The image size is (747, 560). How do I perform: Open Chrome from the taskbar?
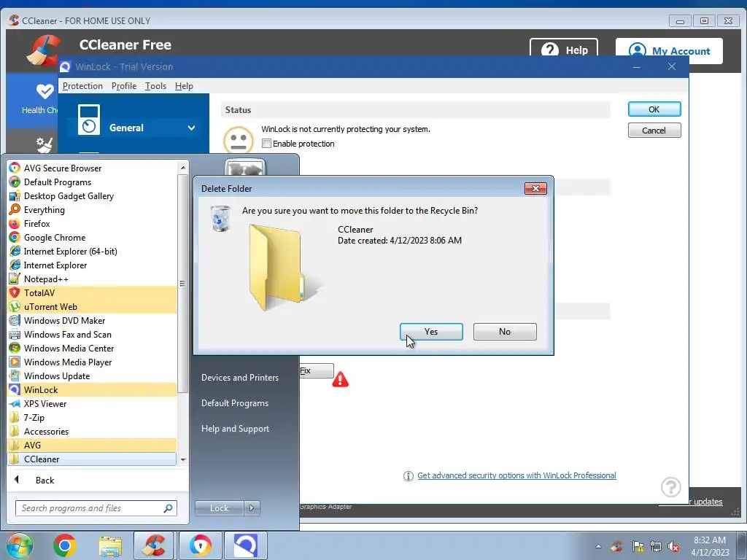coord(65,545)
